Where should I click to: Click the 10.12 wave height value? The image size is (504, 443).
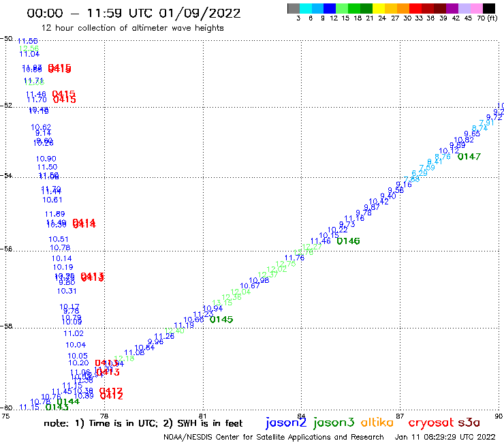[x=449, y=151]
